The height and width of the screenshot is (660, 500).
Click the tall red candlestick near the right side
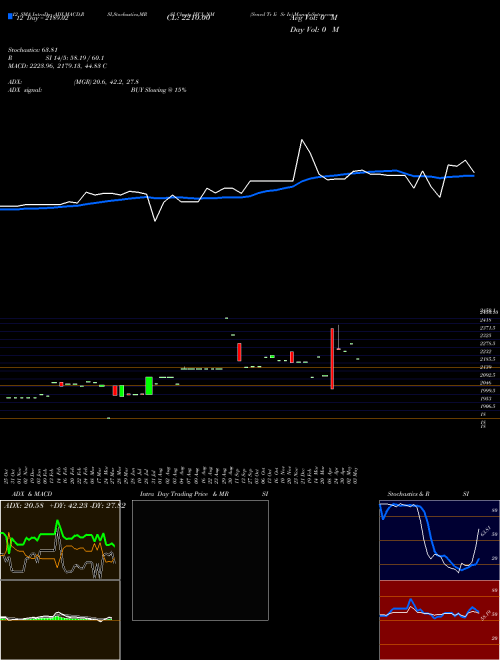click(332, 359)
